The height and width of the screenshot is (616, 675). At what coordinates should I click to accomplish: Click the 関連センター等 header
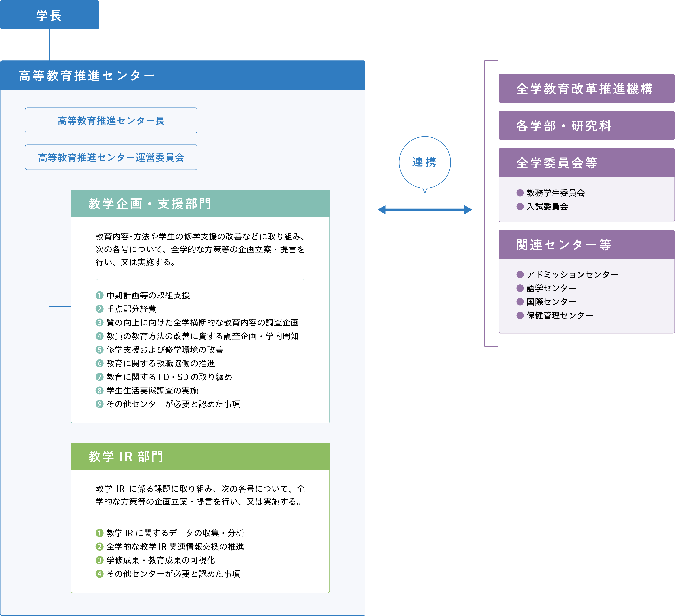[x=586, y=245]
